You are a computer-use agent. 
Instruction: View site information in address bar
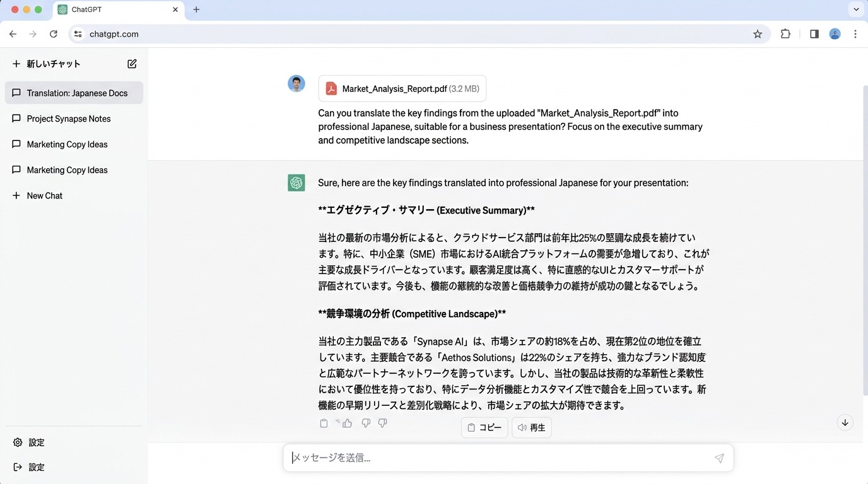[78, 34]
